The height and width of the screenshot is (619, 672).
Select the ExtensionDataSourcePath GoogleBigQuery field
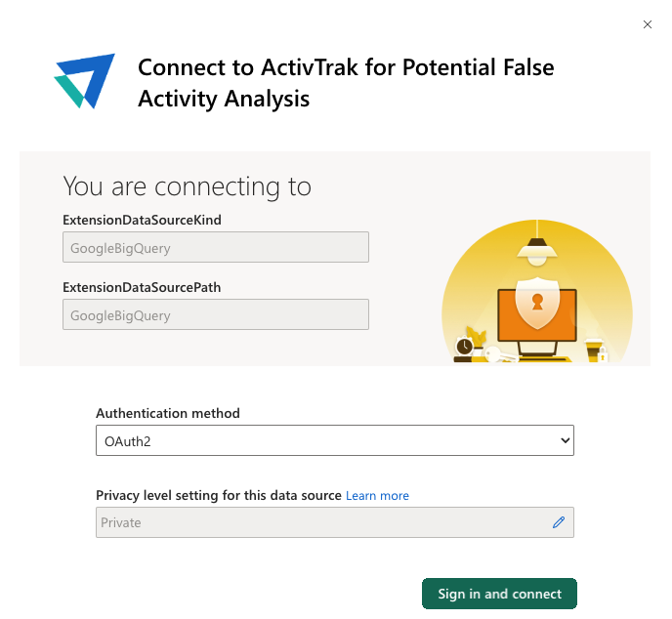pyautogui.click(x=216, y=314)
